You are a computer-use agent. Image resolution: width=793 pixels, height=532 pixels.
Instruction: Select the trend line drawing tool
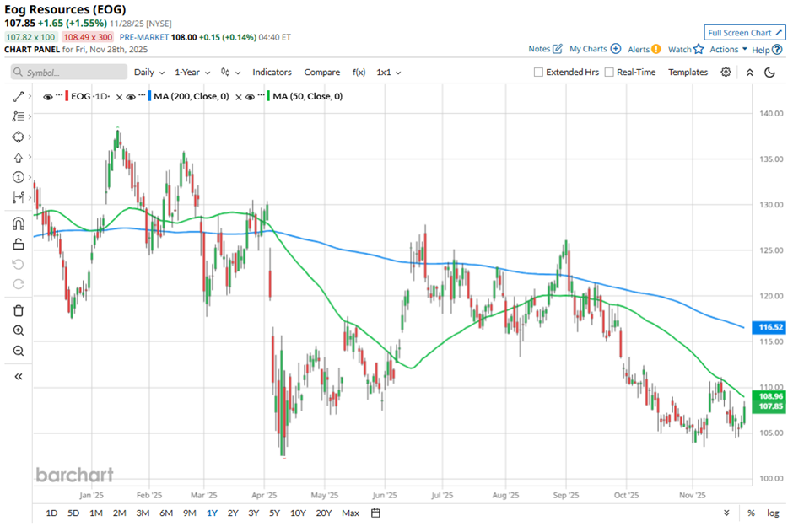coord(19,96)
